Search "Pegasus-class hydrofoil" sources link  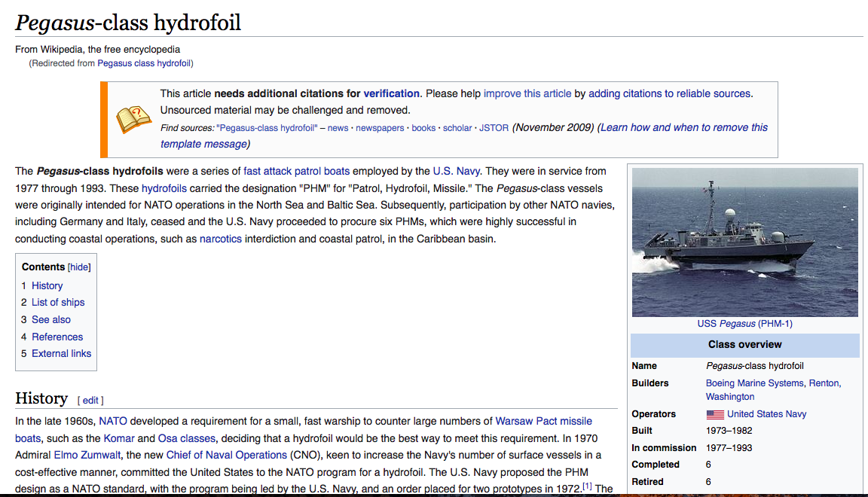(x=267, y=128)
